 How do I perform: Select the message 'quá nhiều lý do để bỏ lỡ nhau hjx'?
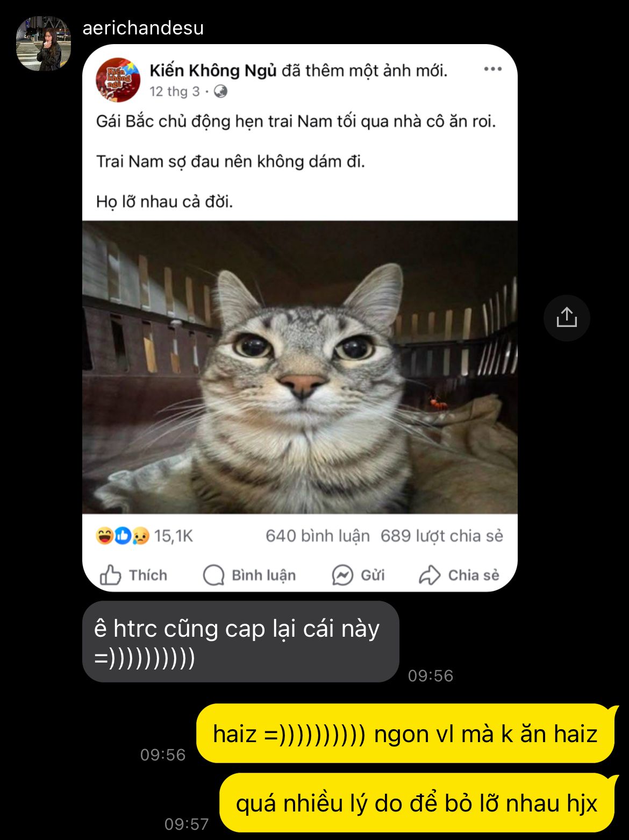[417, 803]
